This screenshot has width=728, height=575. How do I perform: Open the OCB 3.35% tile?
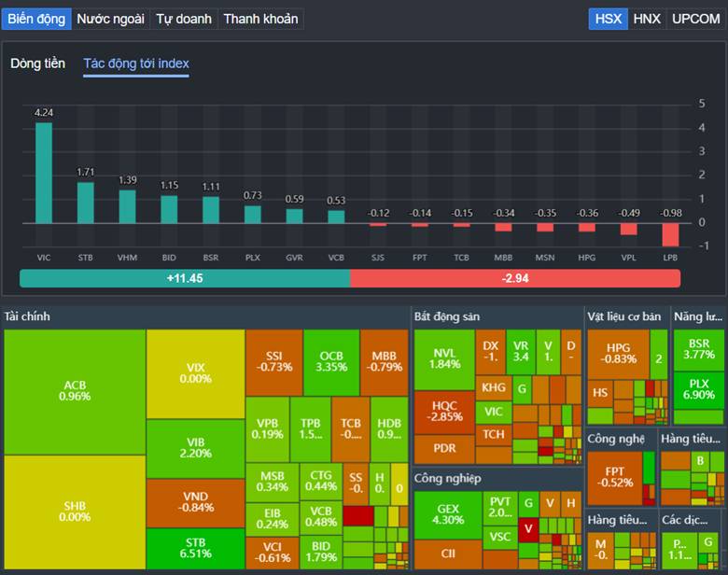pos(331,362)
